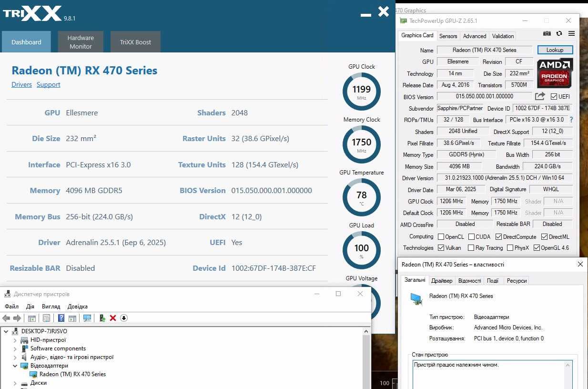Viewport: 588px width, 389px height.
Task: Uninstall device with the red X icon
Action: 113,318
